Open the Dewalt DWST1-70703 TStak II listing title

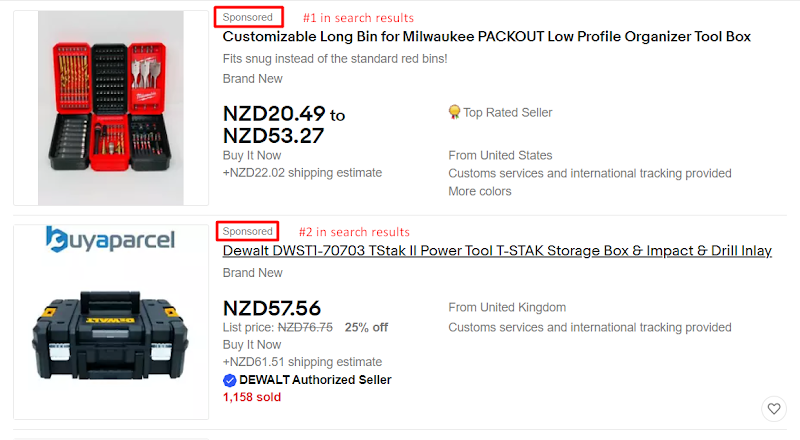(497, 251)
